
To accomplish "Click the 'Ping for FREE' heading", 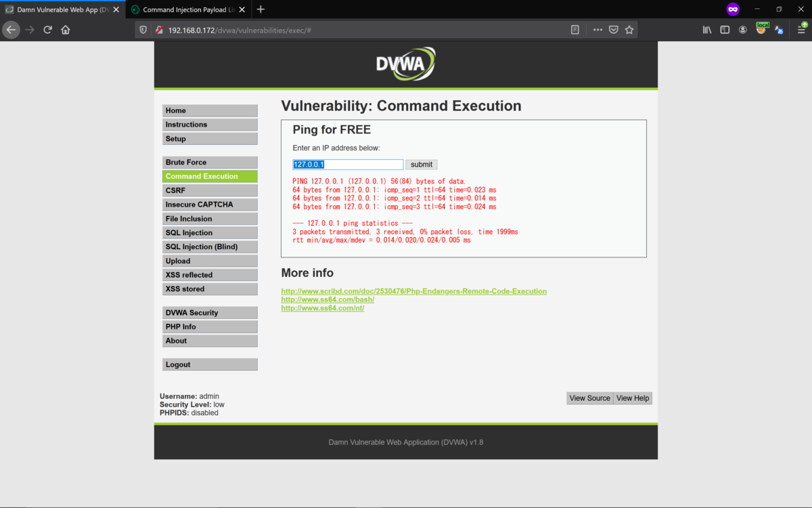I will [x=332, y=129].
